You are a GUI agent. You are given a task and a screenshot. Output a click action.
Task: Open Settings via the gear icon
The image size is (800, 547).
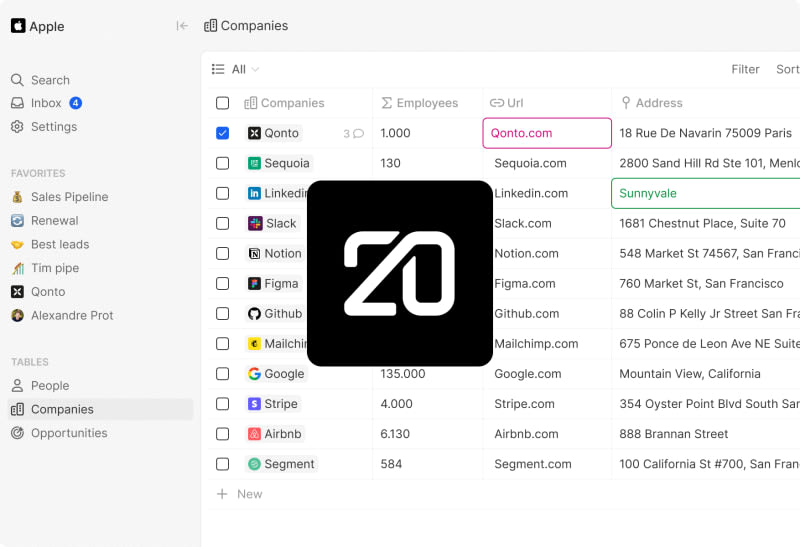tap(17, 127)
